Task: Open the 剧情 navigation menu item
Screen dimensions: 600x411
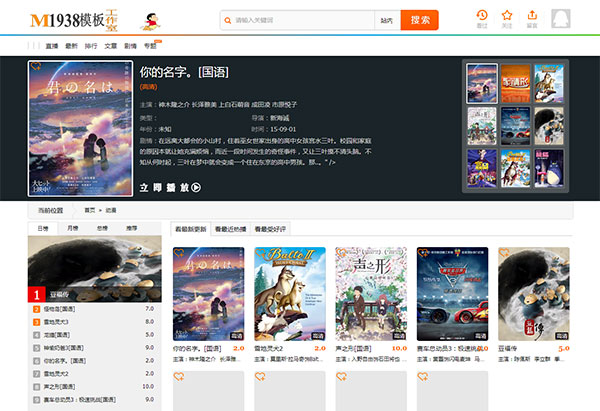Action: tap(130, 46)
